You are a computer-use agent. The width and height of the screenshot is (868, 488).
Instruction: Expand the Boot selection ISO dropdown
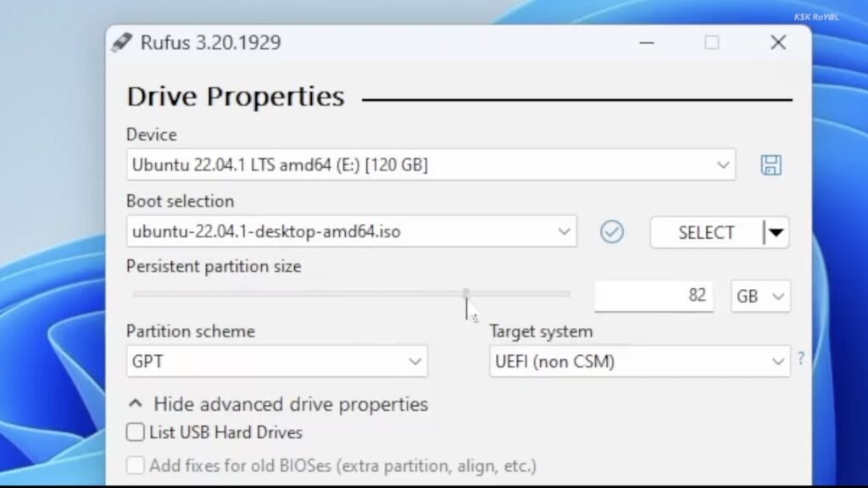351,232
